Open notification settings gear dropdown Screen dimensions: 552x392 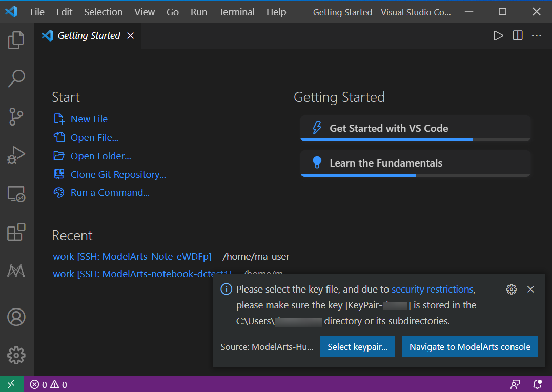point(511,290)
